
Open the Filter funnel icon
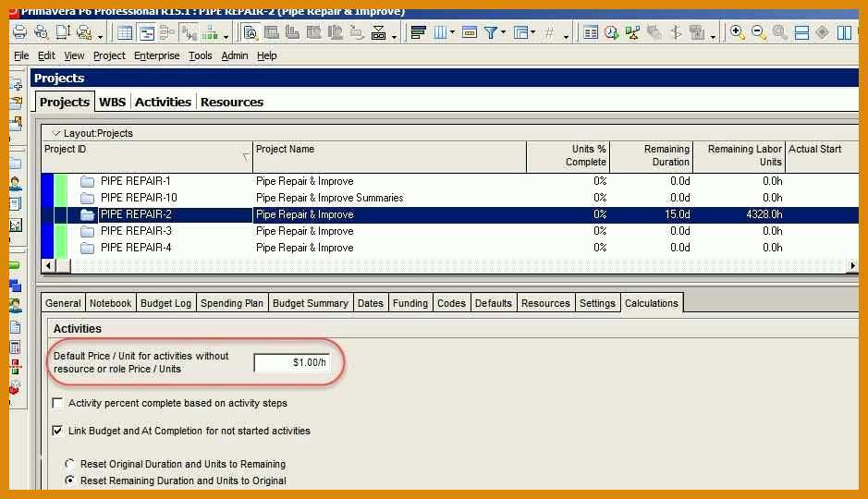point(491,32)
